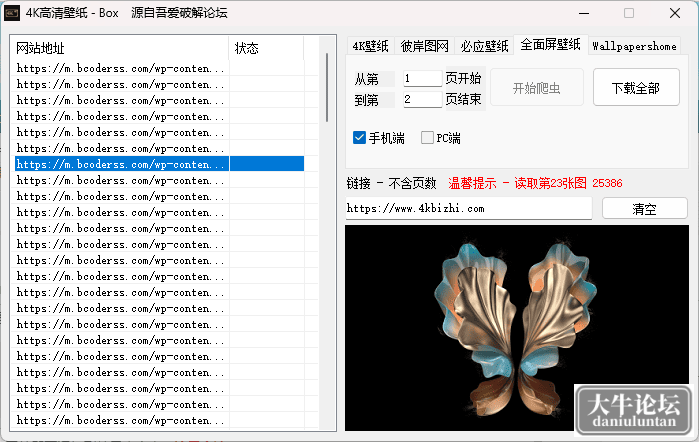Viewport: 699px width, 442px height.
Task: Click the 4kbizhi.com link input field
Action: [x=469, y=208]
